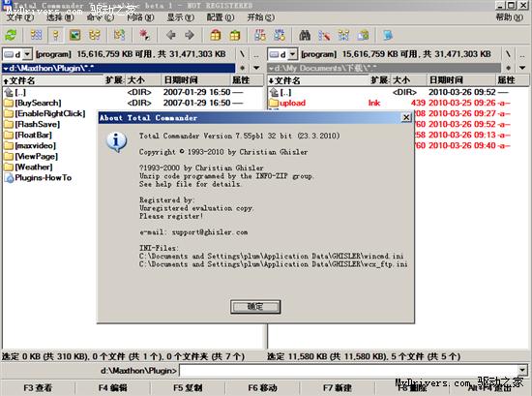Open the 帮助 menu
Viewport: 532px width, 396px height.
(x=509, y=17)
